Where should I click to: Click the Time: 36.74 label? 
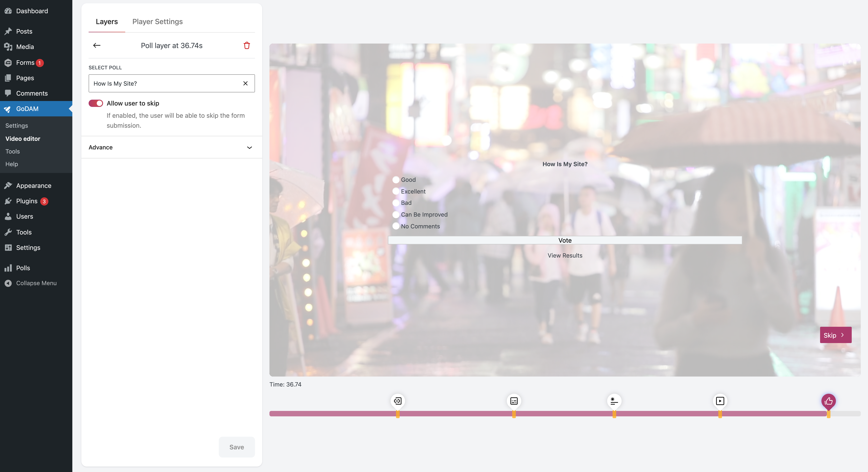[285, 384]
